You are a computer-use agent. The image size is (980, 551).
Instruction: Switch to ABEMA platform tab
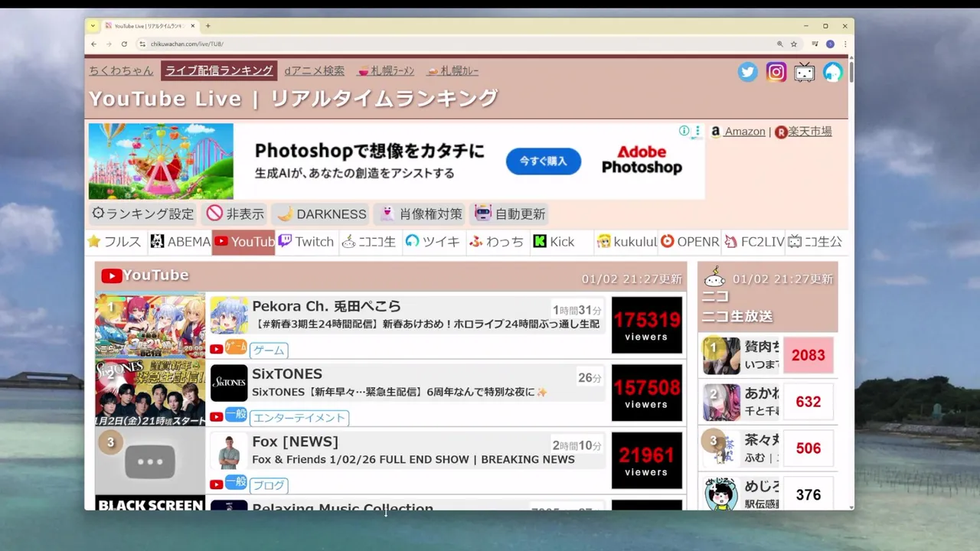[x=180, y=242]
